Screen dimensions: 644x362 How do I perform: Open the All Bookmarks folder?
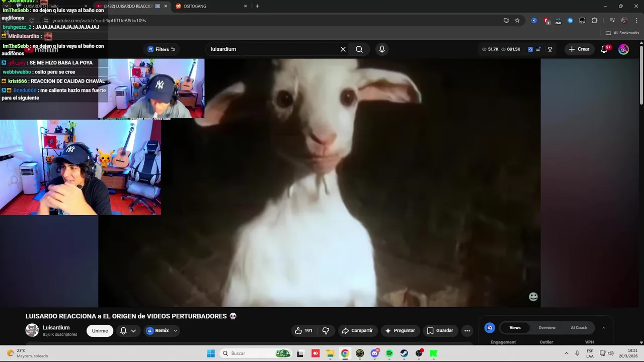click(622, 33)
